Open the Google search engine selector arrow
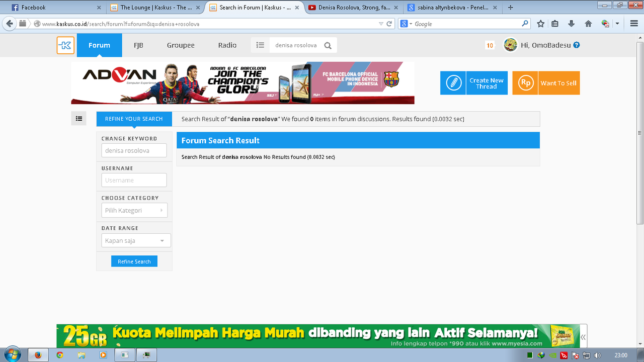Viewport: 644px width, 362px height. (x=411, y=24)
